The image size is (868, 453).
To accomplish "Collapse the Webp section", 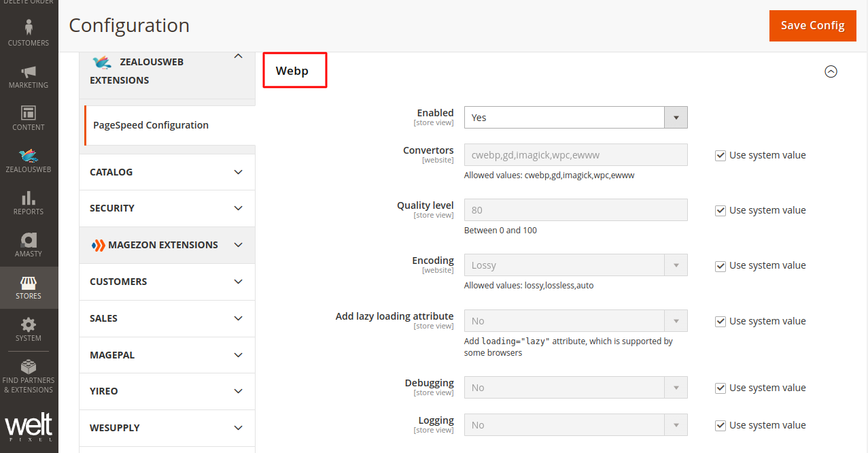I will point(831,71).
